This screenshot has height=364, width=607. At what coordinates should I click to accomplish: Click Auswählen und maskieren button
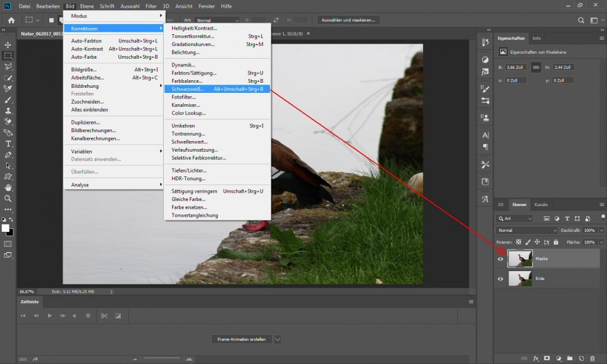(x=348, y=20)
